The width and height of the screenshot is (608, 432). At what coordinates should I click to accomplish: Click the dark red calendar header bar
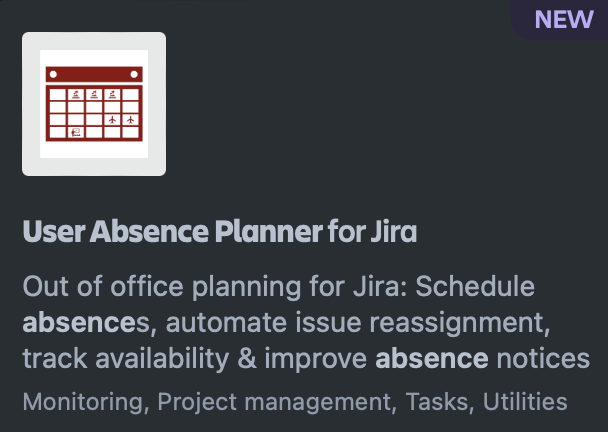94,74
